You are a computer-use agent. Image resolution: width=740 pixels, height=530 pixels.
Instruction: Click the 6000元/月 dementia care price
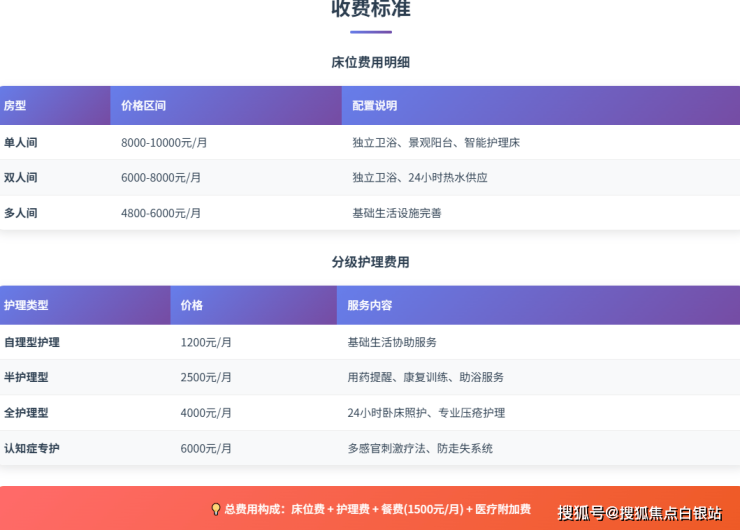tap(206, 448)
